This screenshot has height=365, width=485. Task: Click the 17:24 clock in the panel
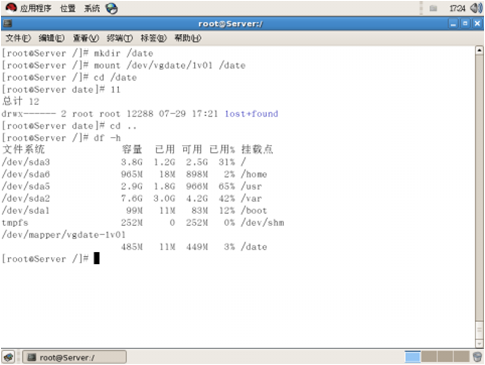457,8
